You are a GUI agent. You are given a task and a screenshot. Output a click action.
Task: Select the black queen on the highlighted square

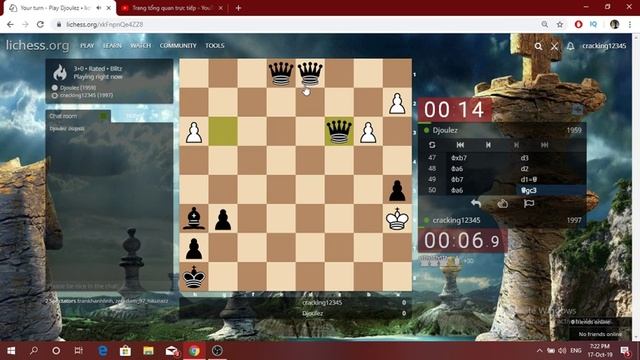(339, 131)
